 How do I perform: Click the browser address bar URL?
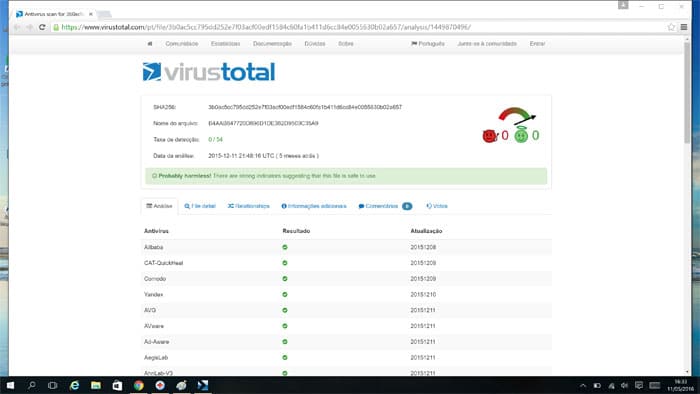point(266,27)
